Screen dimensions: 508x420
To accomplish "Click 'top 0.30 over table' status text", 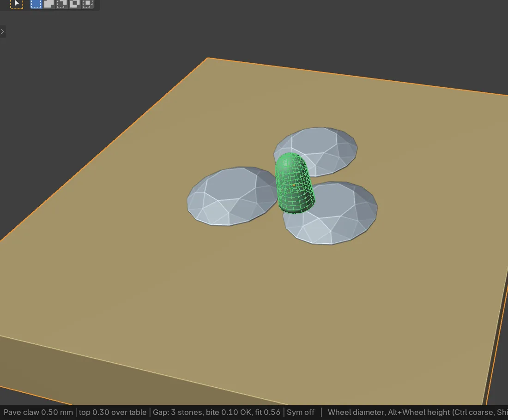I will [x=112, y=412].
